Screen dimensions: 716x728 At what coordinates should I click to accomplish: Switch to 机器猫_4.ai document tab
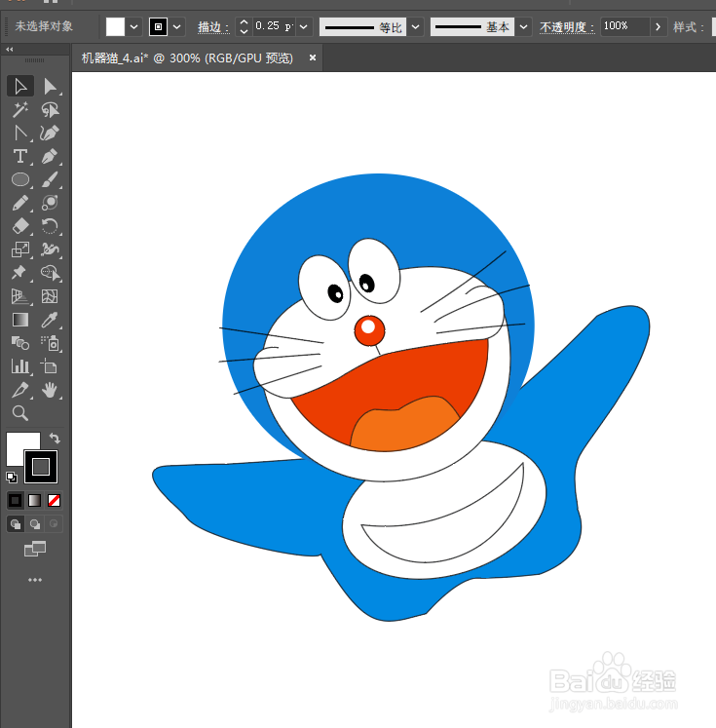tap(187, 58)
